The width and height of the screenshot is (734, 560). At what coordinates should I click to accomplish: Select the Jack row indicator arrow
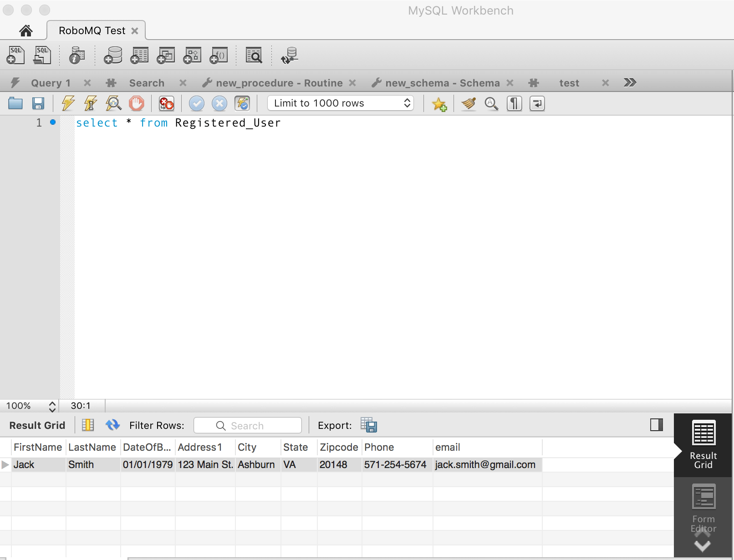point(5,465)
